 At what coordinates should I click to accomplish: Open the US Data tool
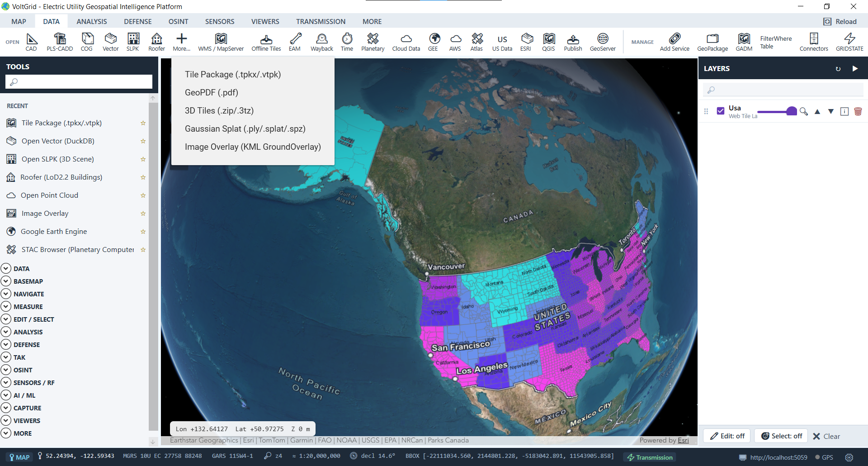(502, 42)
